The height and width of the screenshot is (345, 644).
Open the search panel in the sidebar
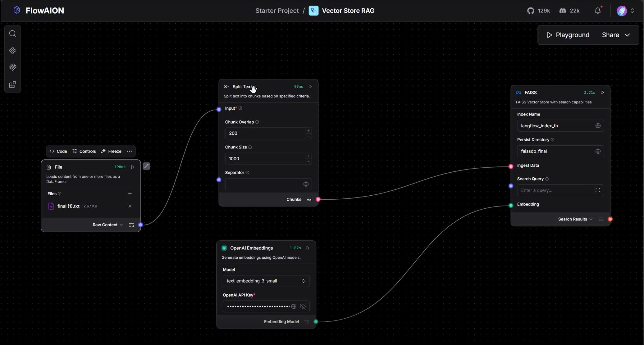click(x=12, y=33)
